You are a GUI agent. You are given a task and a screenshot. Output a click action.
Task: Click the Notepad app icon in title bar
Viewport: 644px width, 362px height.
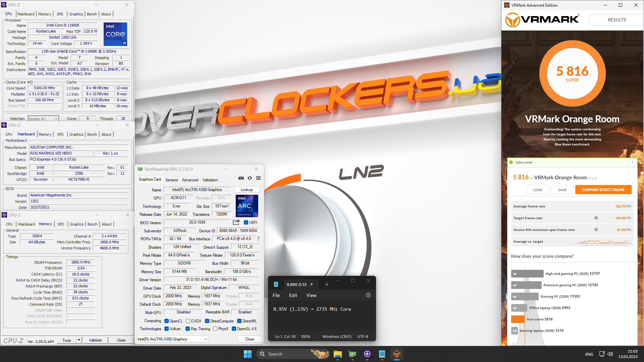point(276,284)
